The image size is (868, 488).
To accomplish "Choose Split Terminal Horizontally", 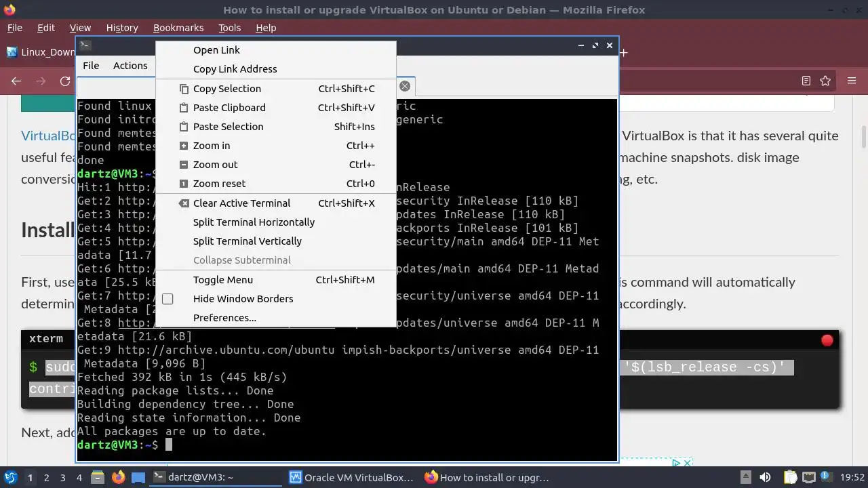I will point(275,222).
